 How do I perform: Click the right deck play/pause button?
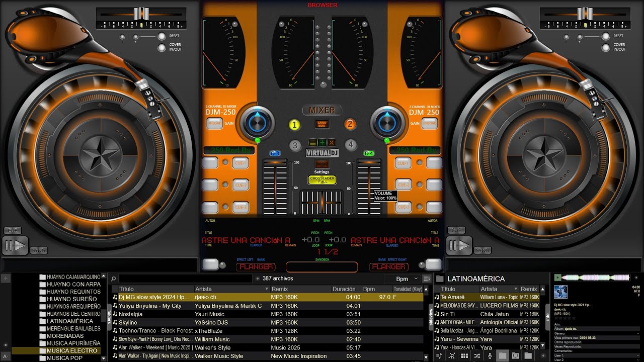[x=459, y=245]
